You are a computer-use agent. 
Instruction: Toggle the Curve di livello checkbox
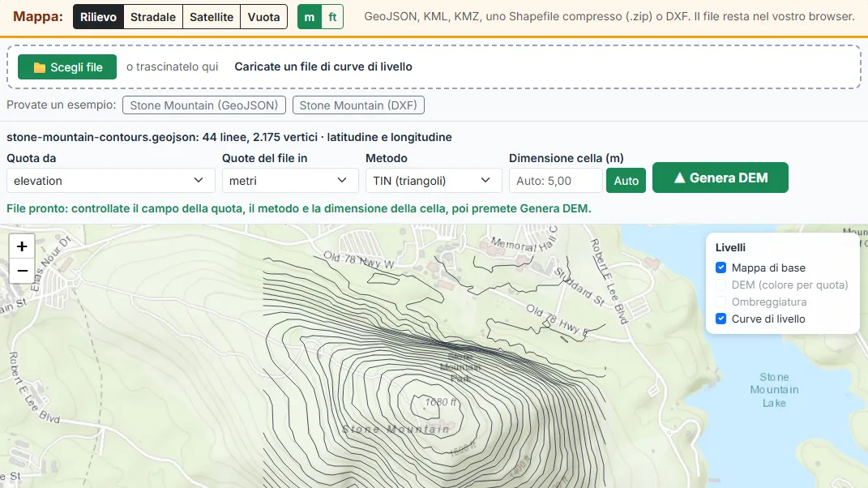720,319
